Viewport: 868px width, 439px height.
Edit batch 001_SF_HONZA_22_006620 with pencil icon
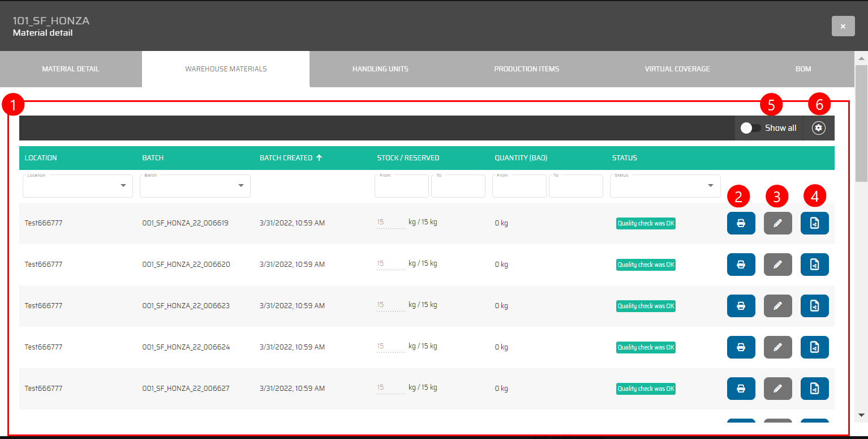[x=777, y=265]
